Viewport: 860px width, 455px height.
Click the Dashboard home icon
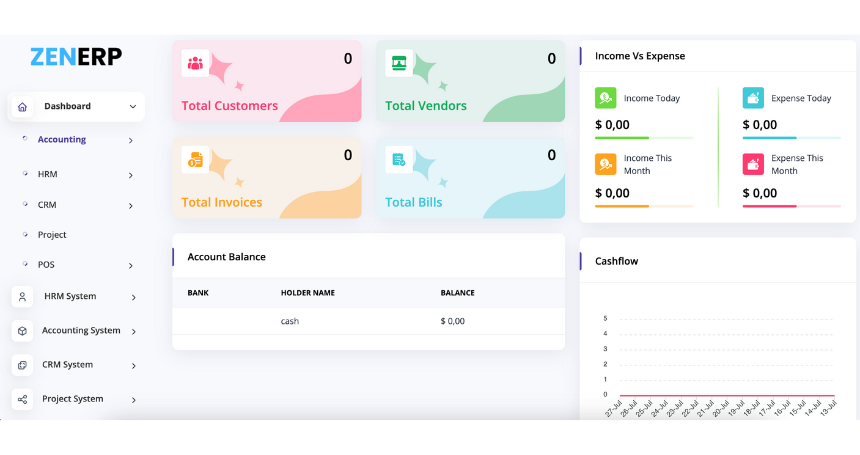[22, 107]
